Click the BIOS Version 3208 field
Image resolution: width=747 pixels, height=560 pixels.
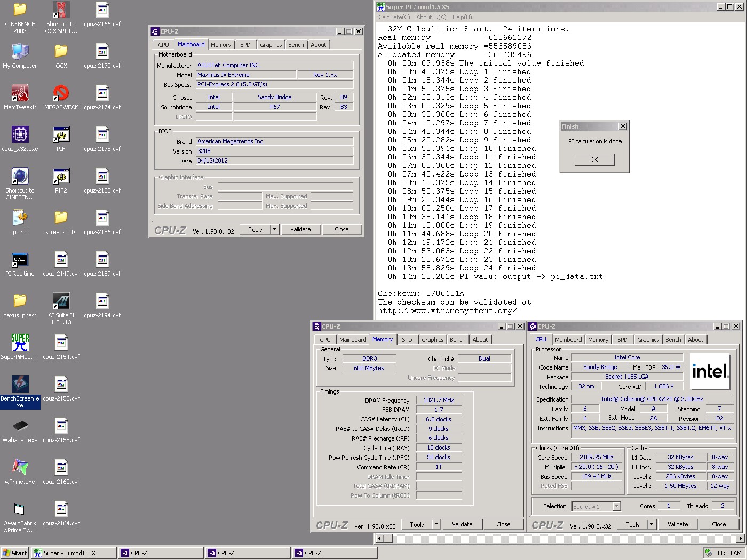tap(274, 151)
